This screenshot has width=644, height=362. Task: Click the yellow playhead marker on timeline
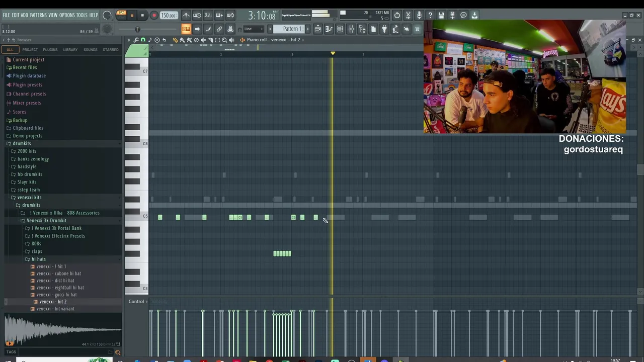tap(333, 53)
